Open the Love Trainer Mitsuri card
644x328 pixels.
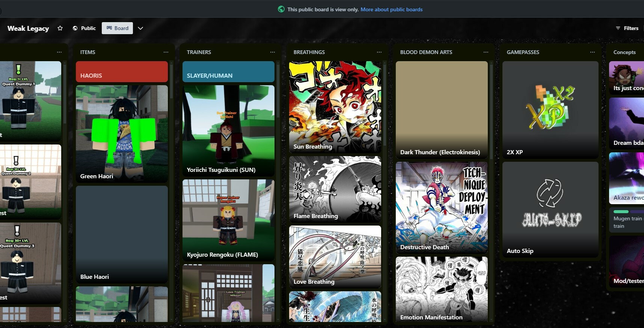point(228,293)
